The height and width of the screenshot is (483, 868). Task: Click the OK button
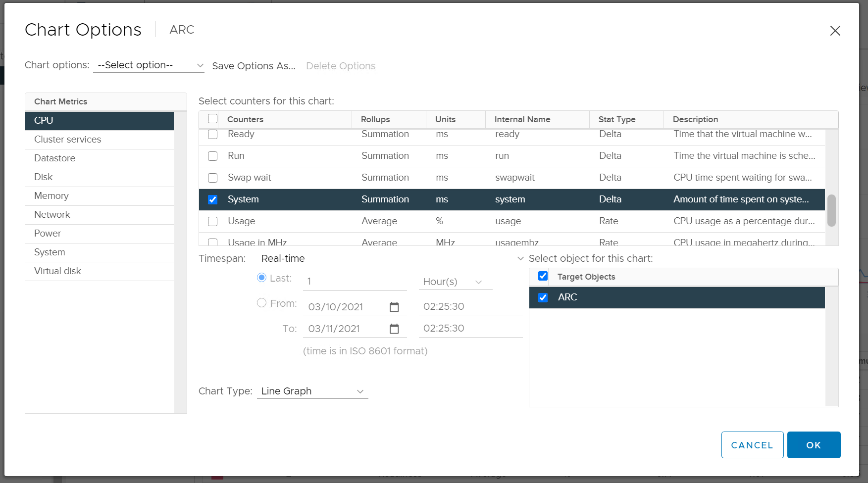(x=814, y=445)
